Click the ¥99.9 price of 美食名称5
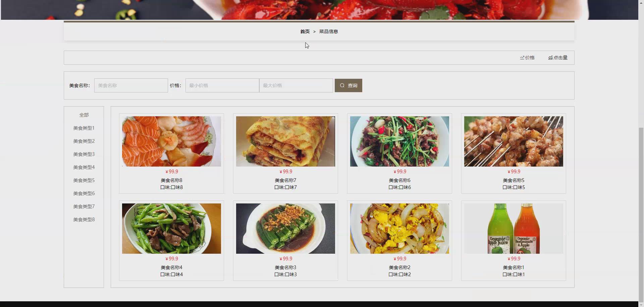 coord(514,172)
